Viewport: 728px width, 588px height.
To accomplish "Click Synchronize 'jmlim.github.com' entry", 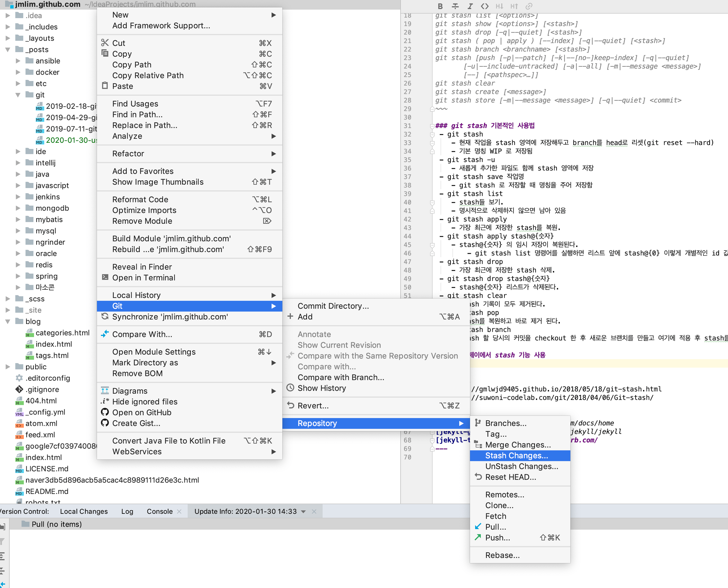I will click(170, 317).
